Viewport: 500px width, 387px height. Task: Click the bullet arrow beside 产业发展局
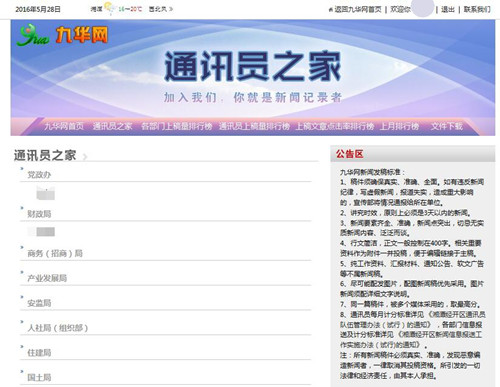[x=22, y=272]
